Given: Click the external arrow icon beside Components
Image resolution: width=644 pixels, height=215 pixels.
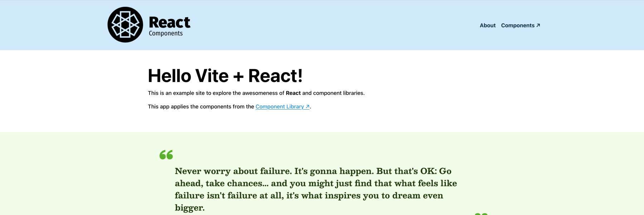Looking at the screenshot, I should (538, 25).
